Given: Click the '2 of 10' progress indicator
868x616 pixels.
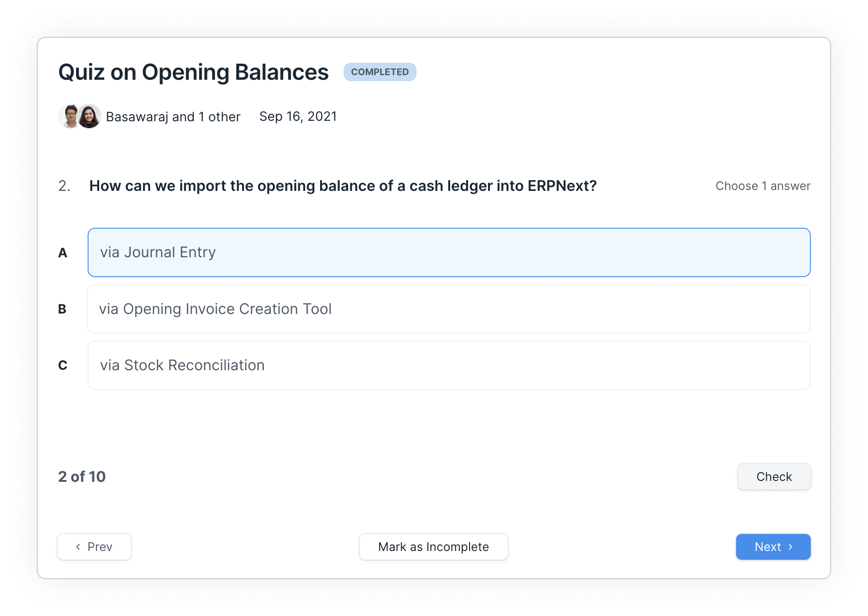Looking at the screenshot, I should click(82, 476).
